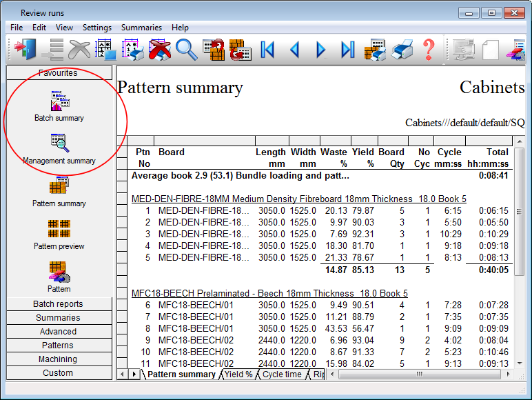Click the vertical scrollbar thumb
The image size is (532, 400).
click(x=520, y=211)
